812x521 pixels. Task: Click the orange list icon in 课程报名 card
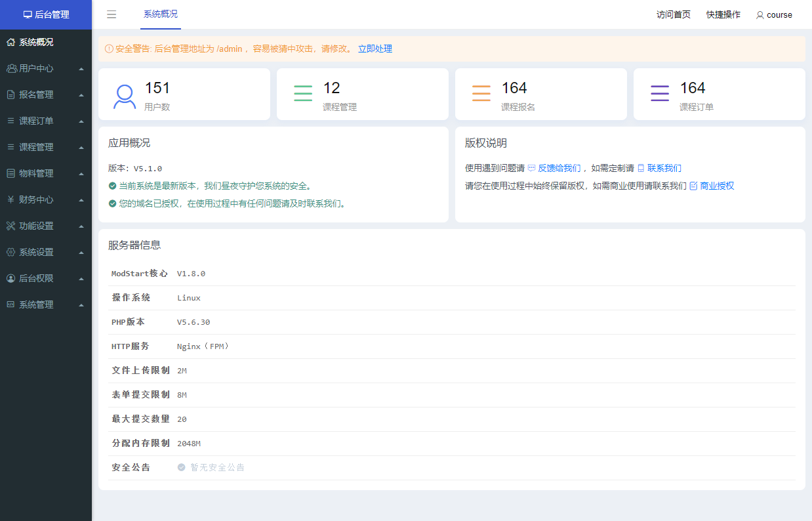tap(481, 93)
